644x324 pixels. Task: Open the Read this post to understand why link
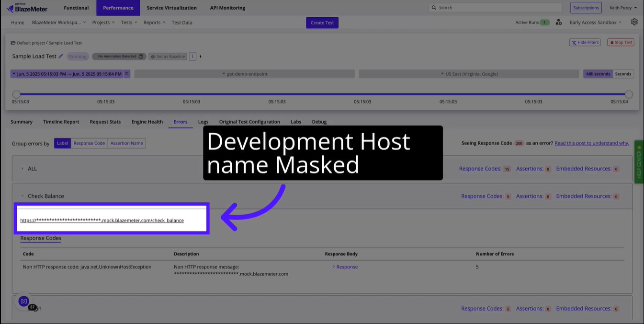tap(592, 143)
